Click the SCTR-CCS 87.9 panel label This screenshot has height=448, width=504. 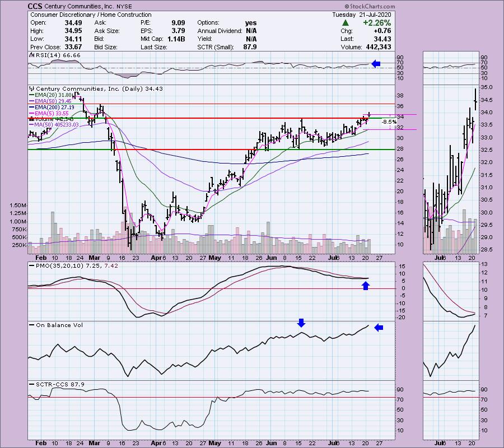(57, 384)
